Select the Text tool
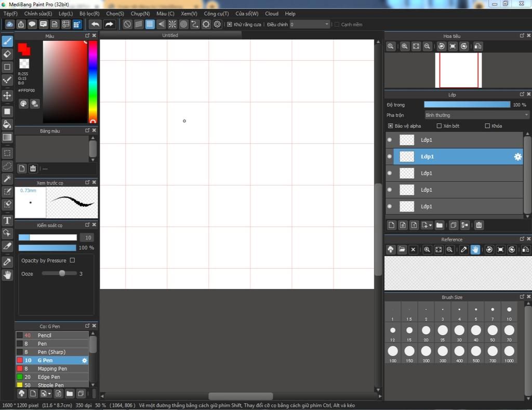Image resolution: width=532 pixels, height=410 pixels. [x=7, y=220]
